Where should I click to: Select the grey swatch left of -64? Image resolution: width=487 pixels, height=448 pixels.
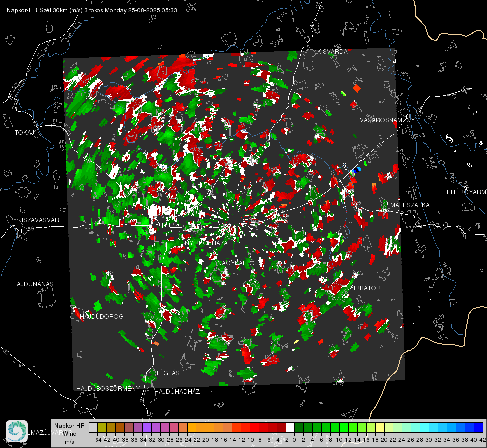tap(93, 427)
